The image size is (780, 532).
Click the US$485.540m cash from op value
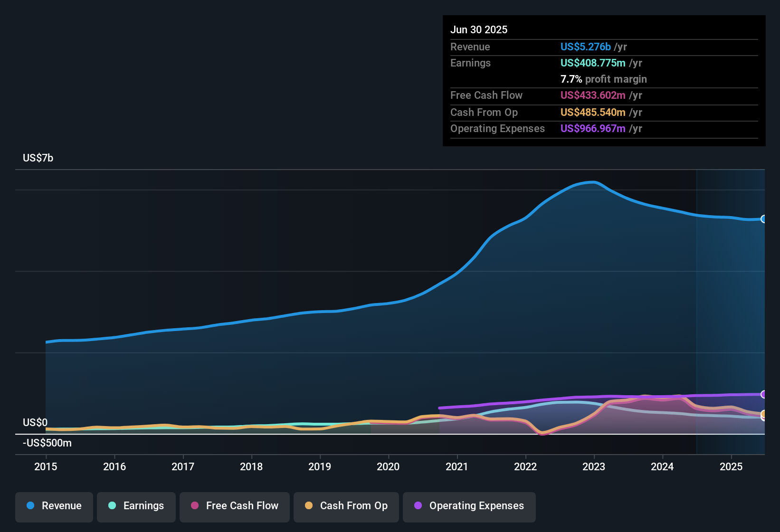pos(593,113)
